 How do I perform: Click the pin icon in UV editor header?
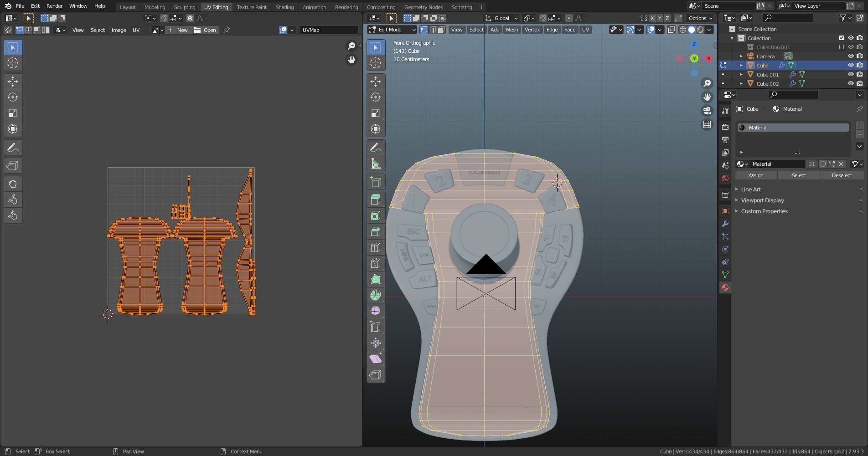tap(227, 30)
